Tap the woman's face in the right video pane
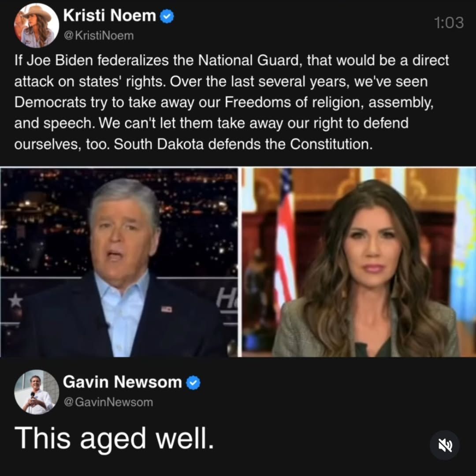 (372, 246)
